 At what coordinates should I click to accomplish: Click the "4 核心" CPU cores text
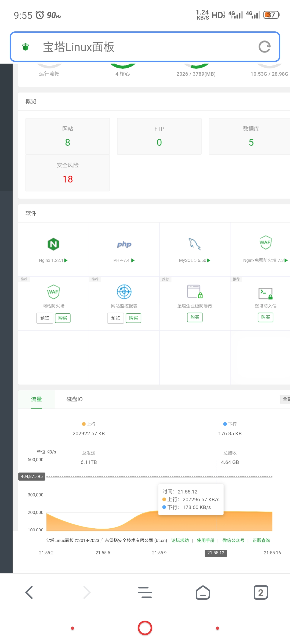coord(122,74)
